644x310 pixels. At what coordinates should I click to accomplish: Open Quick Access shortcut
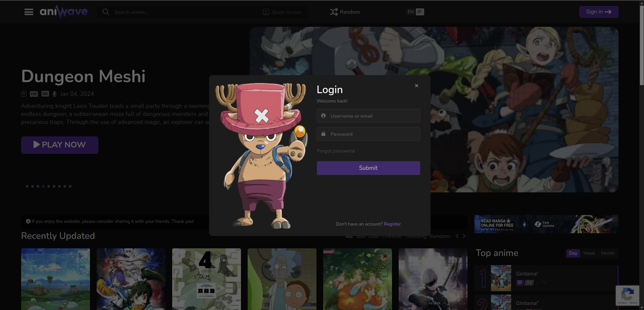(282, 12)
